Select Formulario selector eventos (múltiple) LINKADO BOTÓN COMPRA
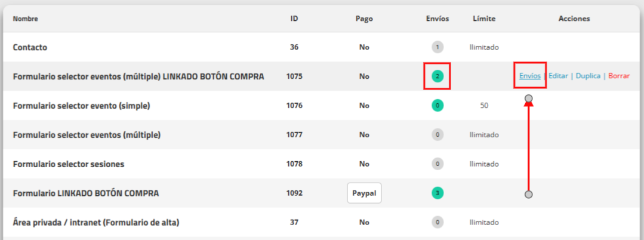Image resolution: width=644 pixels, height=240 pixels. pos(138,76)
